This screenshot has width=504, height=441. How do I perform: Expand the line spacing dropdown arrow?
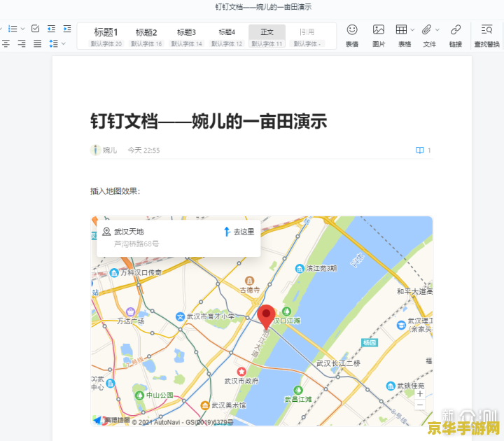point(64,43)
